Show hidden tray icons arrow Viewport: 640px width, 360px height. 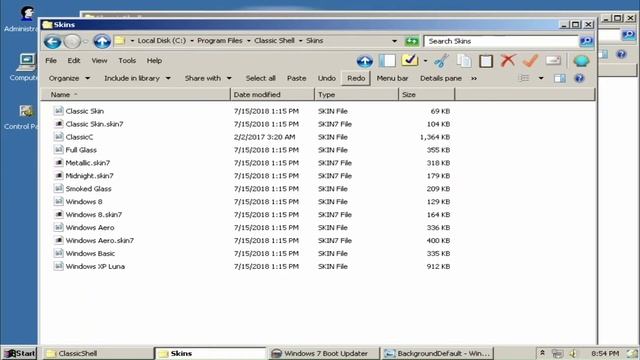click(542, 353)
